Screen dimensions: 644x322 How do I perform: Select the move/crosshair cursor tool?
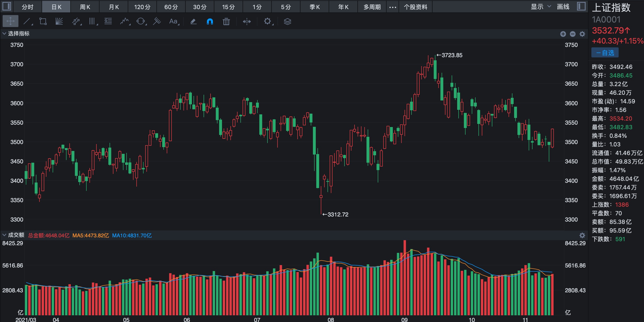click(11, 21)
